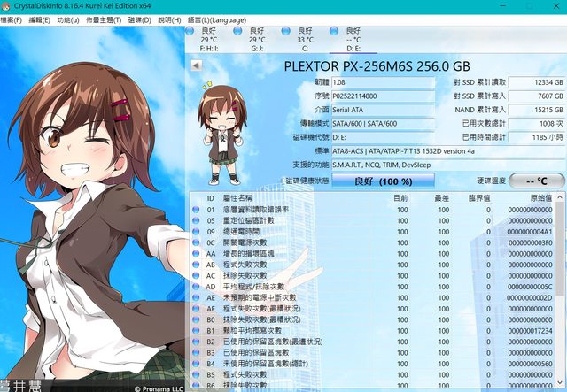Click the serial number field P02522114880
The image size is (567, 392).
coord(384,96)
